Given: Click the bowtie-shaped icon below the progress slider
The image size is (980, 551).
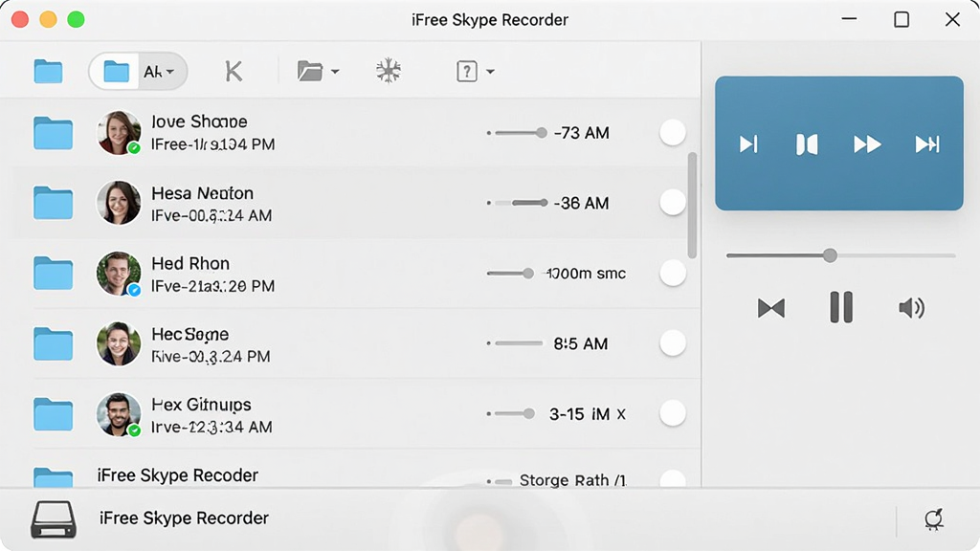Looking at the screenshot, I should [771, 308].
